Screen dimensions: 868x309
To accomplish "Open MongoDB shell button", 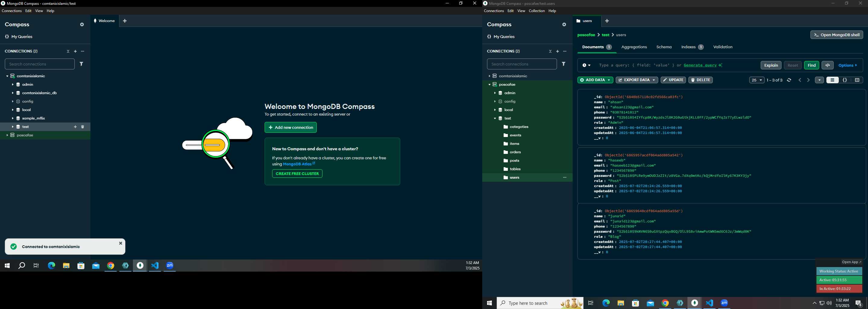I will [x=836, y=35].
